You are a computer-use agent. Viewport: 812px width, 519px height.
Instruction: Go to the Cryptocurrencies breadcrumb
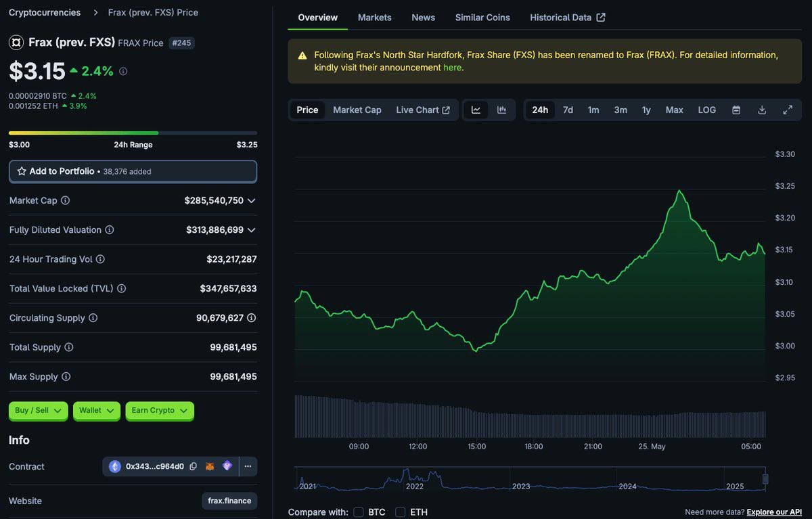45,13
